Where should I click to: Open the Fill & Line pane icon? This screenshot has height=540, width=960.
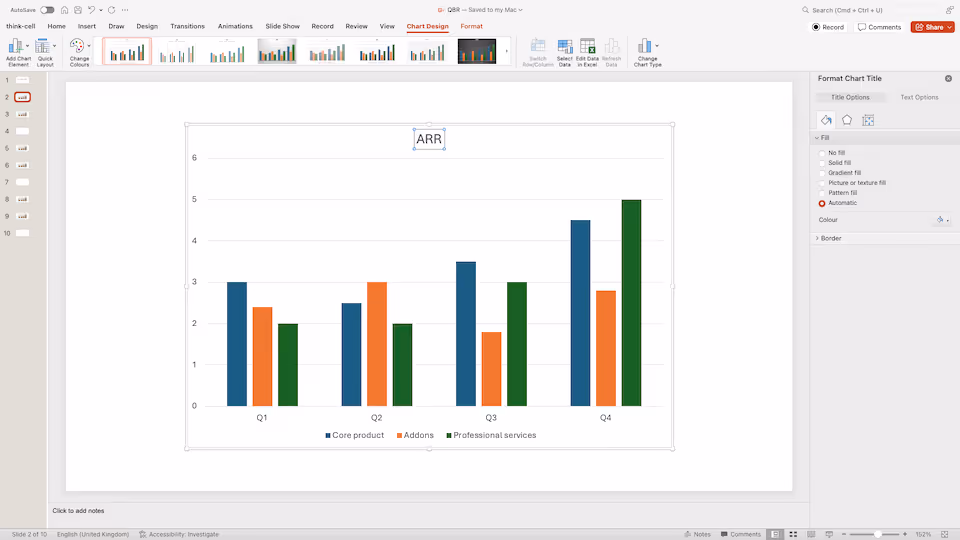[x=826, y=120]
